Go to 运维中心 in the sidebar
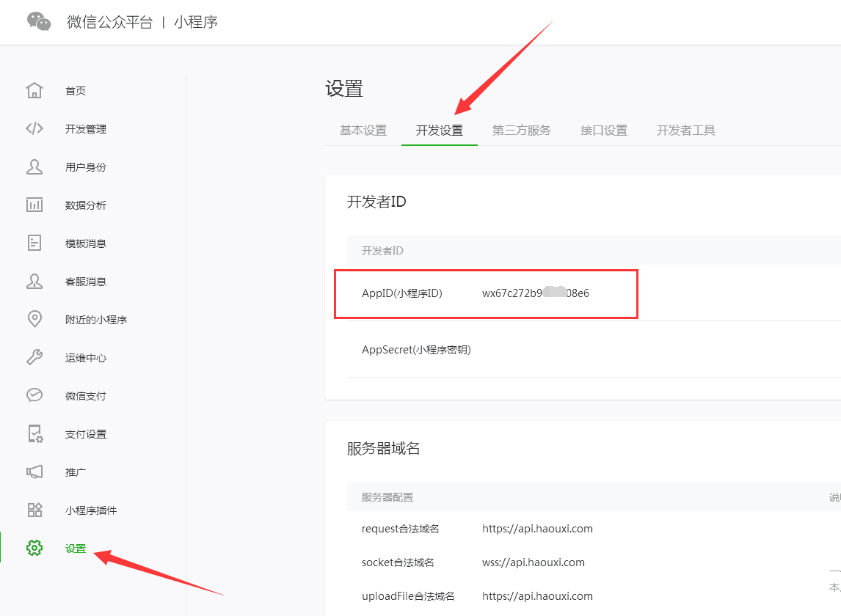This screenshot has height=616, width=841. (x=86, y=358)
